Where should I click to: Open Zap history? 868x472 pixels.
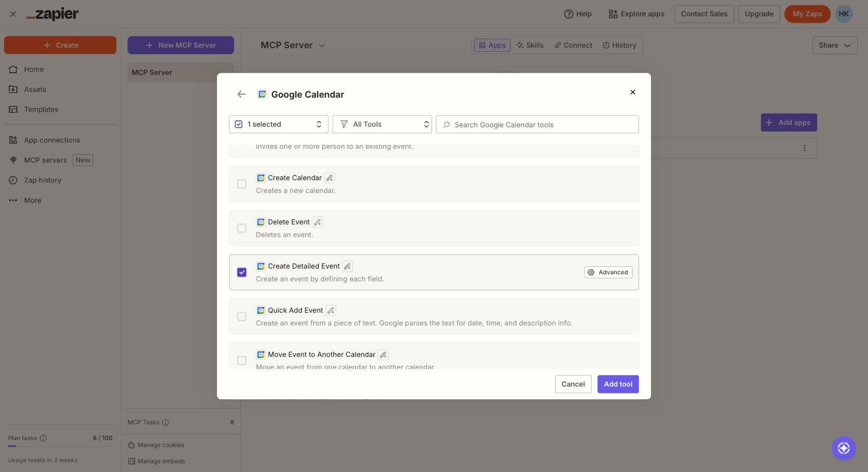(x=42, y=180)
